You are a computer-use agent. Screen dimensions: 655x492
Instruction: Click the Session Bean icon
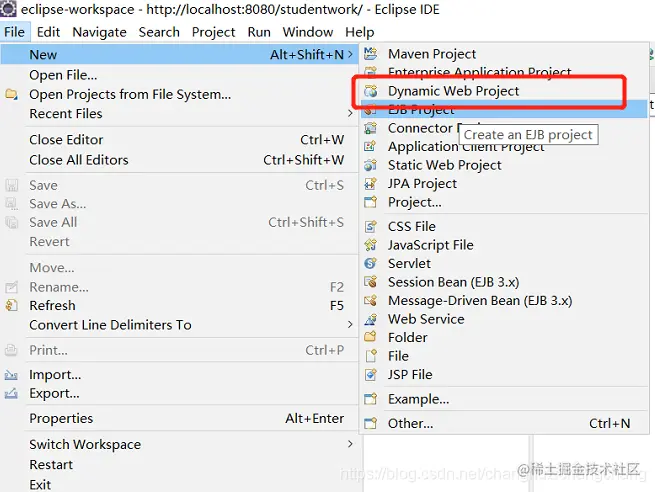(371, 282)
